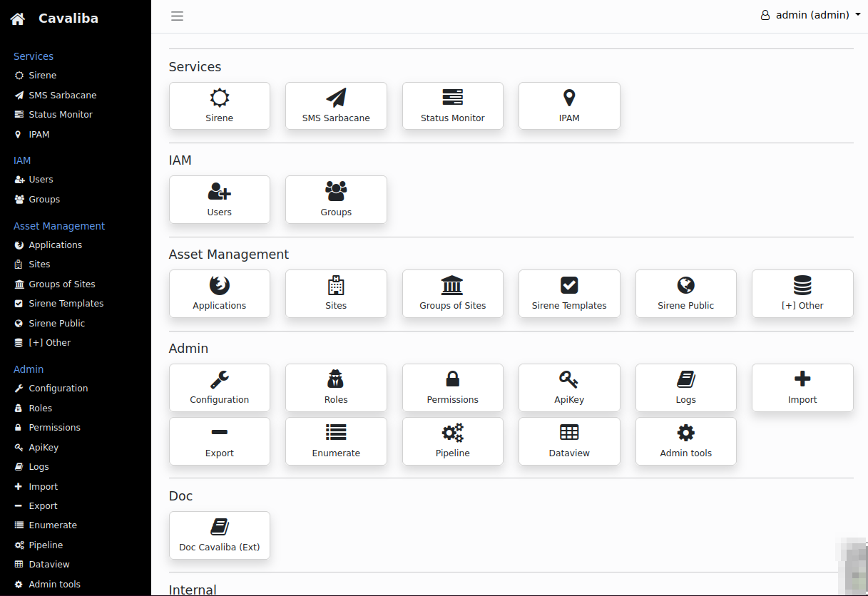Open the Status Monitor server tile
This screenshot has width=868, height=596.
click(452, 106)
